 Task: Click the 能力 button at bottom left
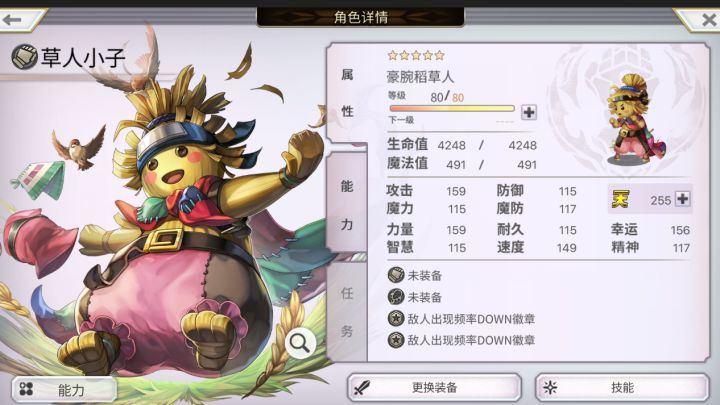point(64,390)
